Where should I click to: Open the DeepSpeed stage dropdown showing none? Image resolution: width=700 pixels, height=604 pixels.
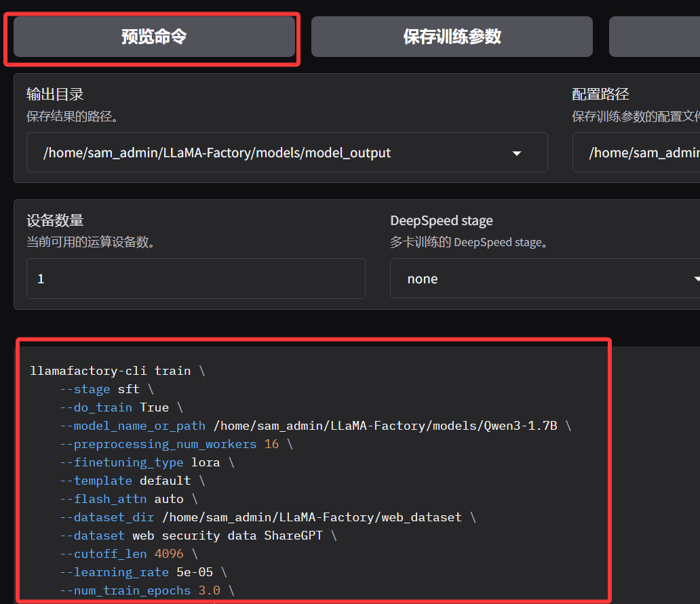coord(545,279)
